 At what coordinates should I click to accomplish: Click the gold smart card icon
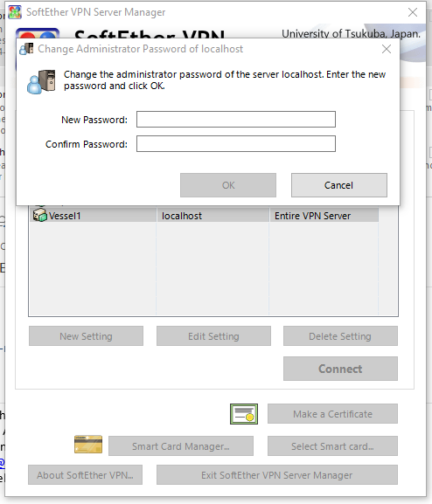[x=88, y=445]
